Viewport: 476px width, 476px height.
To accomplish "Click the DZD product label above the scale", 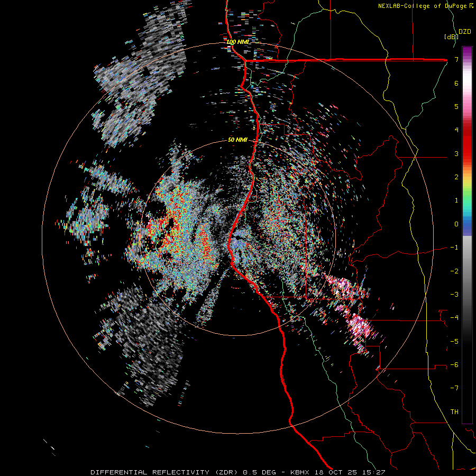I will tap(464, 32).
